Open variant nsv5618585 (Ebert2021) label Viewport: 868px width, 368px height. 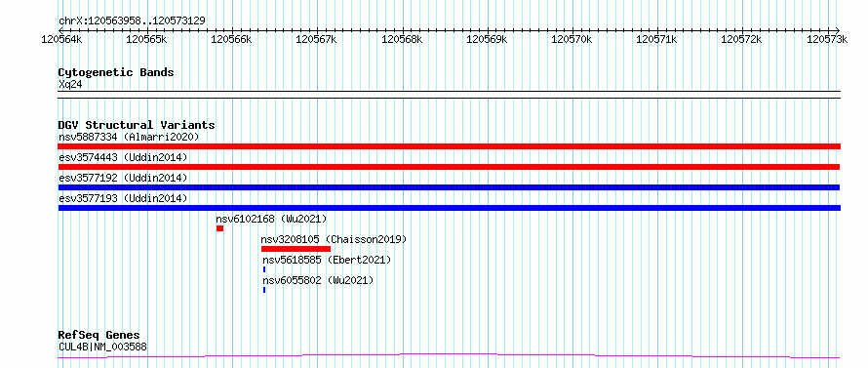pos(327,260)
